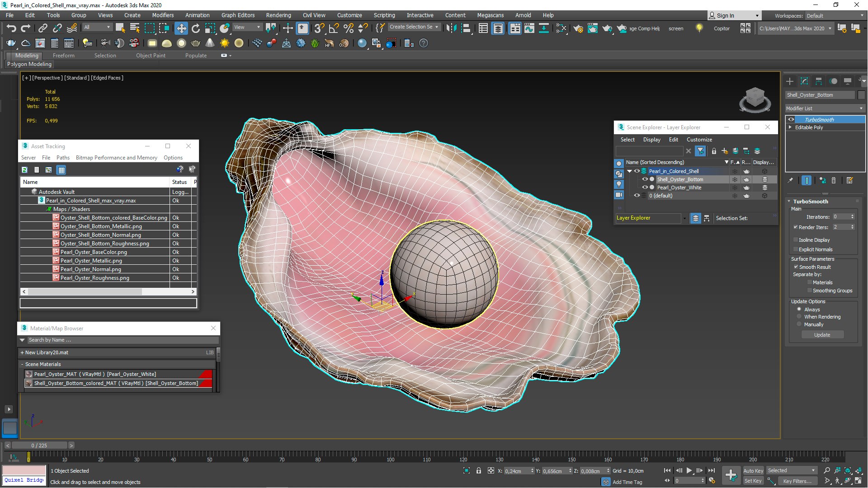
Task: Switch to the Freeform ribbon tab
Action: point(63,56)
